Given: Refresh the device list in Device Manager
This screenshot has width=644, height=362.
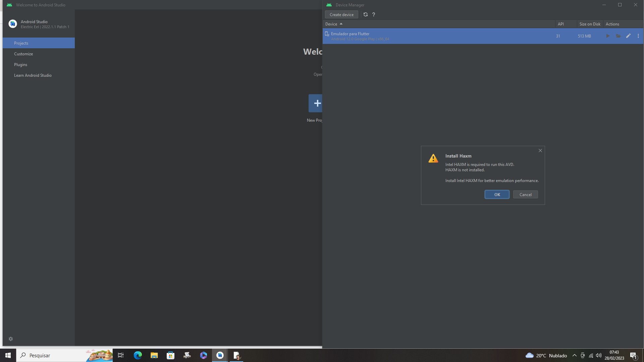Looking at the screenshot, I should pyautogui.click(x=366, y=14).
